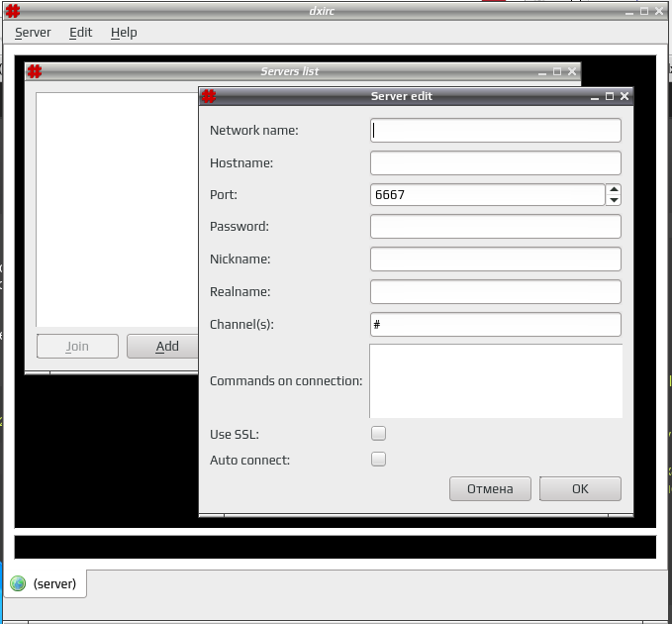
Task: Maximize the dxirc main window
Action: click(x=644, y=11)
